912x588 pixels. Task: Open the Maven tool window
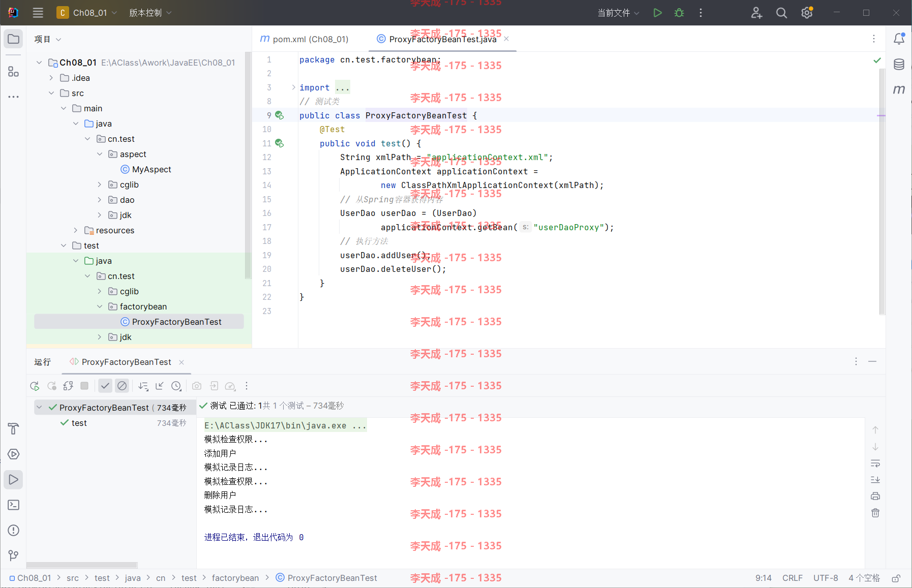coord(899,89)
